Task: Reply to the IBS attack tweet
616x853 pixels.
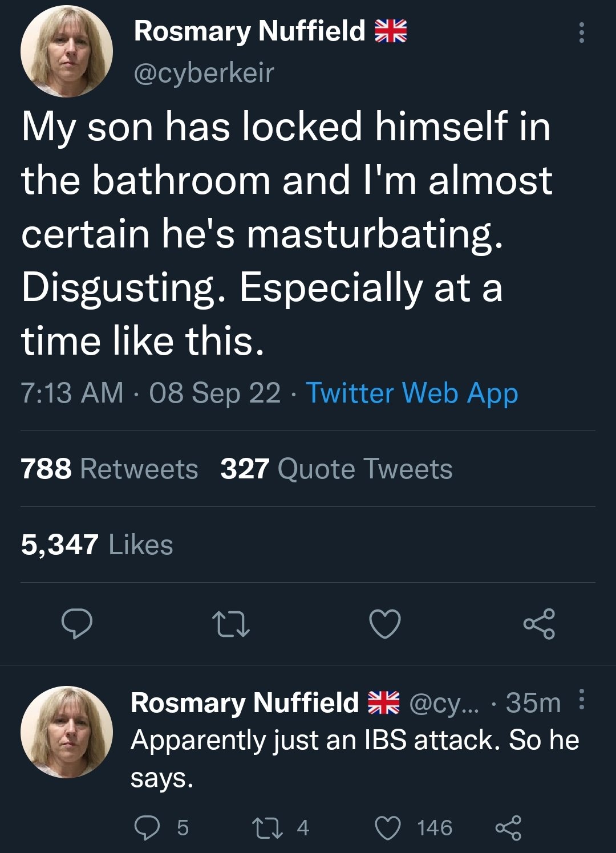Action: pos(147,828)
